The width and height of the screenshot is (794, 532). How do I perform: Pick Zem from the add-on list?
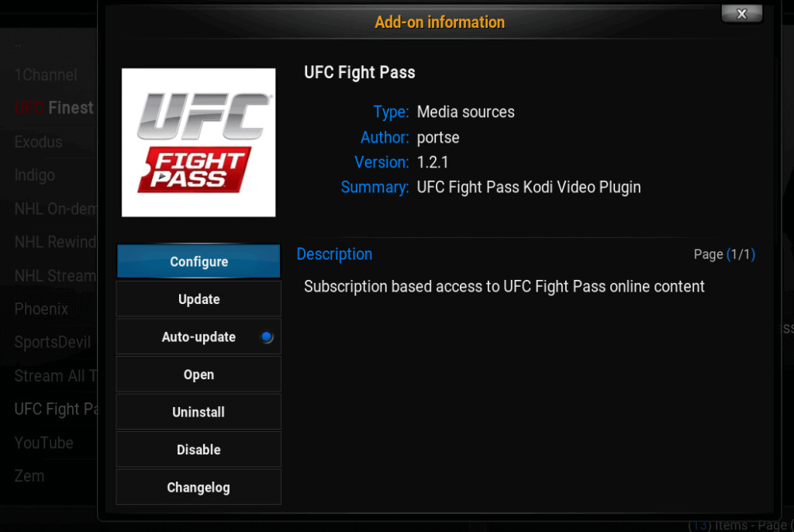click(29, 476)
